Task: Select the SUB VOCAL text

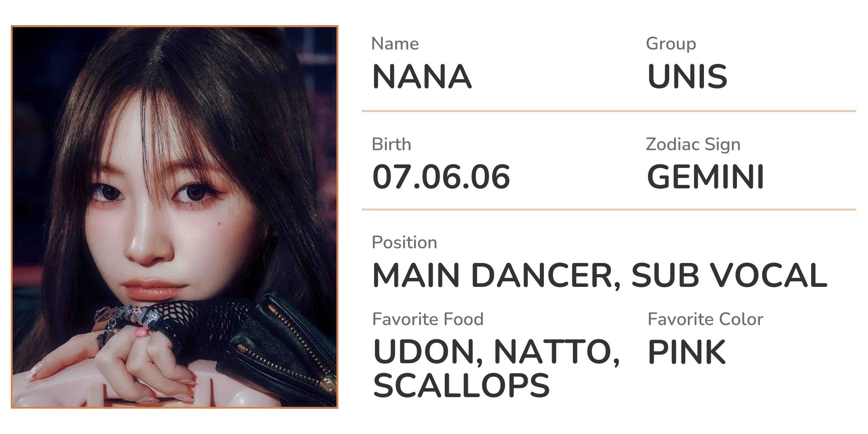Action: click(729, 276)
